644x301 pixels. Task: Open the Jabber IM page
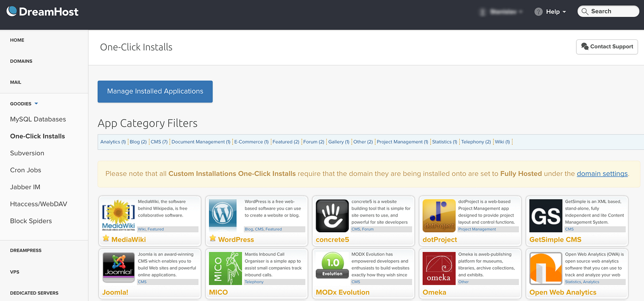click(x=25, y=187)
